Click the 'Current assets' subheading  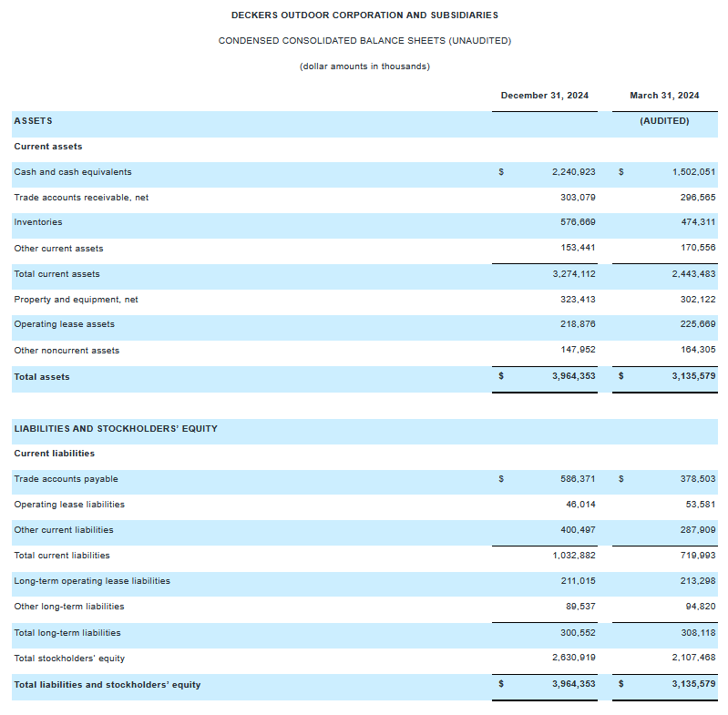click(47, 147)
